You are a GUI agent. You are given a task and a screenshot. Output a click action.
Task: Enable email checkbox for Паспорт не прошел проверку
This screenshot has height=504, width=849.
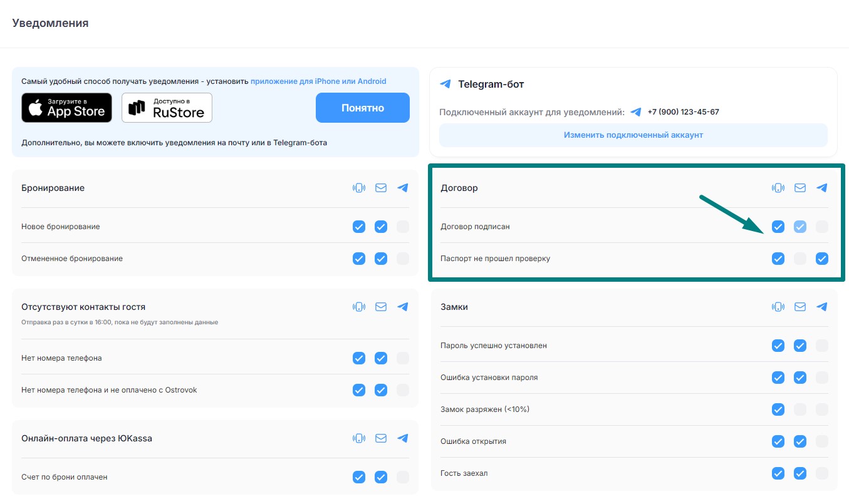pos(800,259)
